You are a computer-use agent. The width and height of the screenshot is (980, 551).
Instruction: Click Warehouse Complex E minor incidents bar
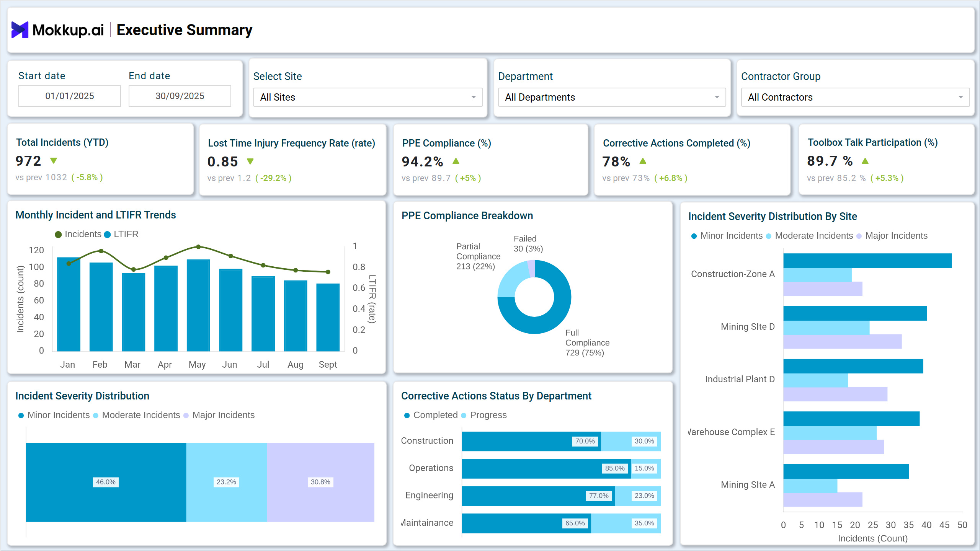[851, 419]
